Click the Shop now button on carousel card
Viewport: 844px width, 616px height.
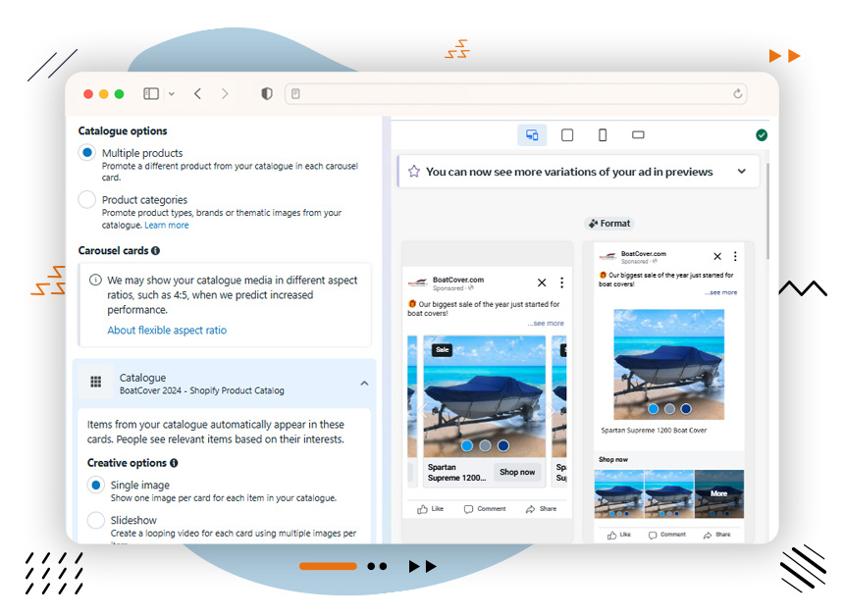(x=517, y=472)
